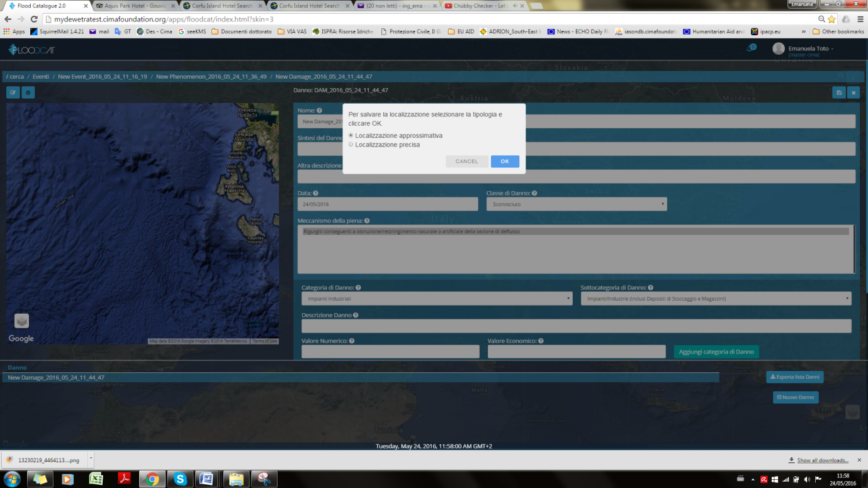Click 'Show all downloads...' link
Viewport: 868px width, 488px height.
coord(823,460)
